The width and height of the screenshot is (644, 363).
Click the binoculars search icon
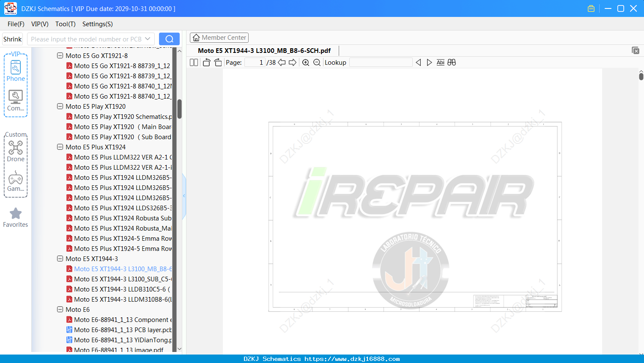(452, 62)
